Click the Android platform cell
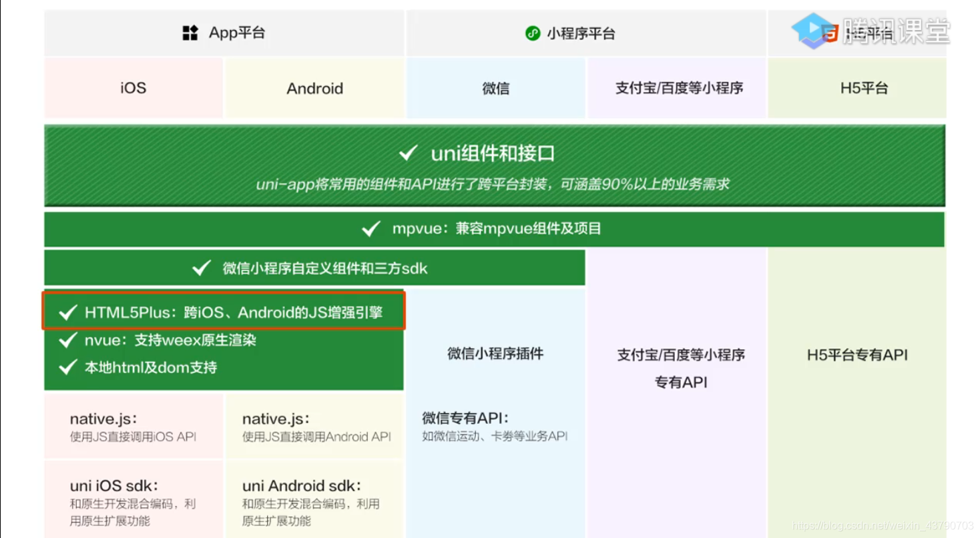980x538 pixels. point(315,88)
